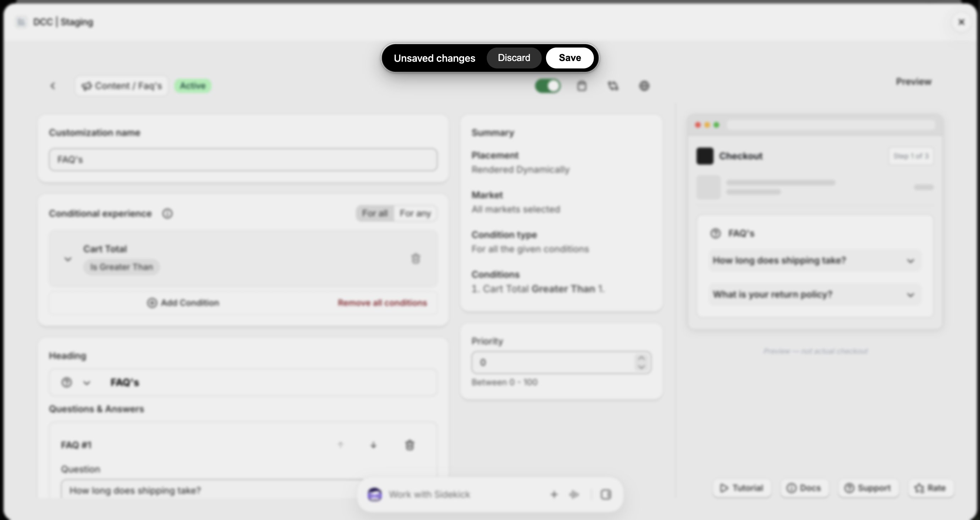The height and width of the screenshot is (520, 980).
Task: Click the duplicate customization icon in header
Action: tap(613, 86)
